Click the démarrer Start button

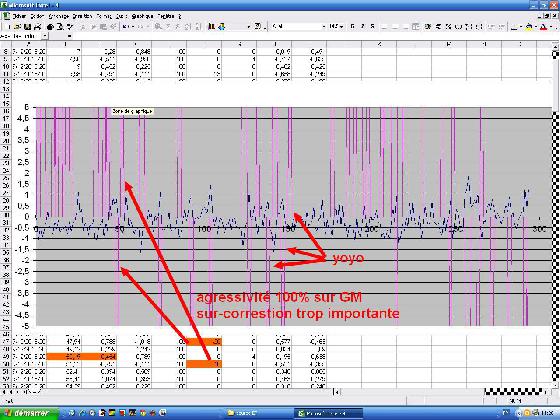coord(29,413)
